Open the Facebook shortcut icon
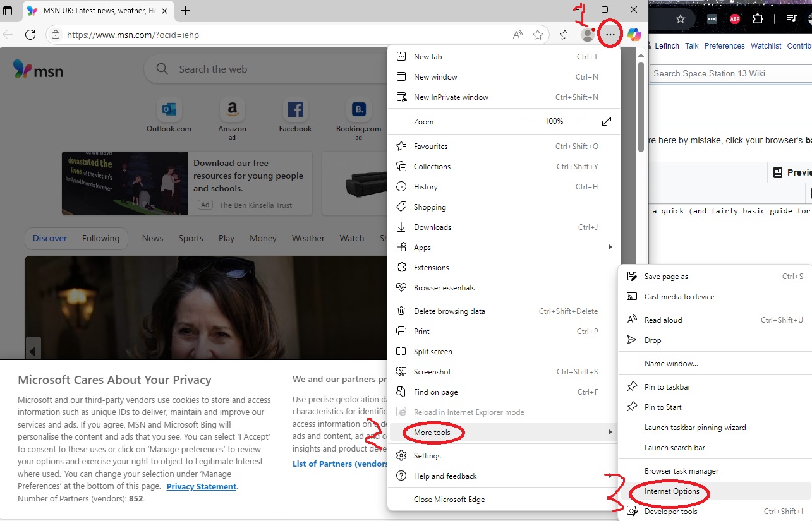 point(295,111)
